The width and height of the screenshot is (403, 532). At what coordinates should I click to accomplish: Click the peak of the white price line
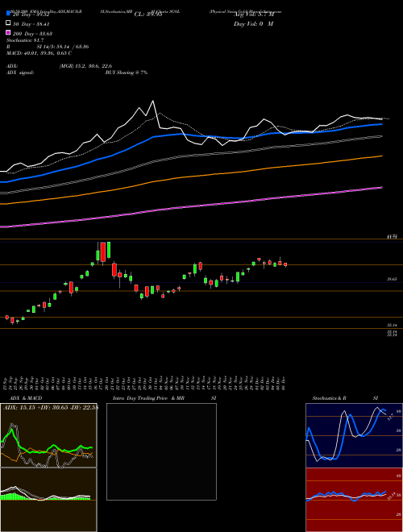point(153,101)
